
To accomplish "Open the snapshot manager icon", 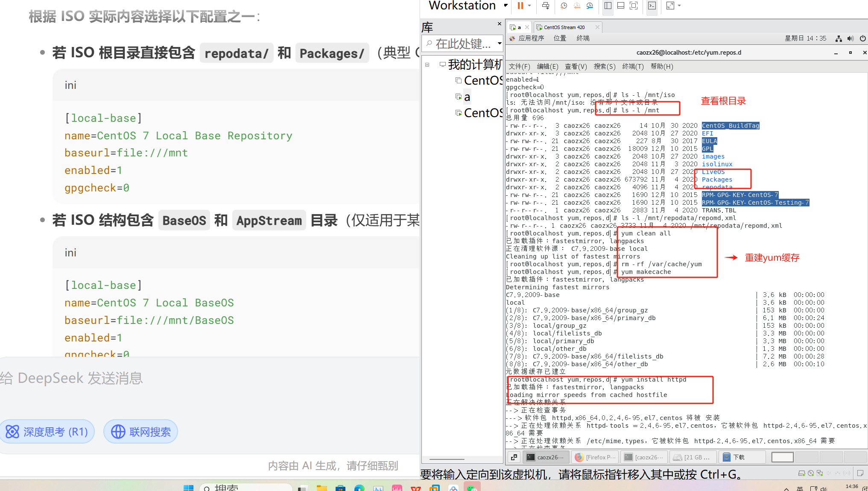I will coord(590,6).
